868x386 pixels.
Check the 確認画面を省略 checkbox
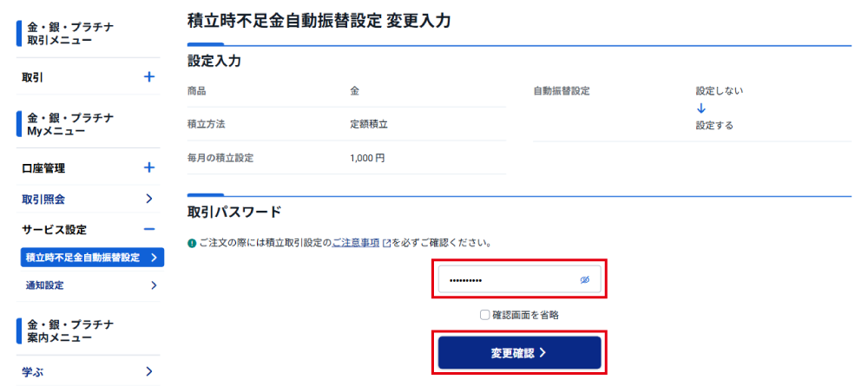click(x=485, y=315)
